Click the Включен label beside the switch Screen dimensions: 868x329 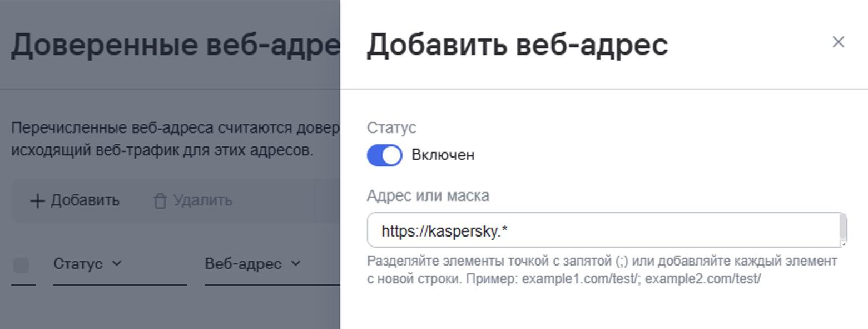pyautogui.click(x=443, y=155)
